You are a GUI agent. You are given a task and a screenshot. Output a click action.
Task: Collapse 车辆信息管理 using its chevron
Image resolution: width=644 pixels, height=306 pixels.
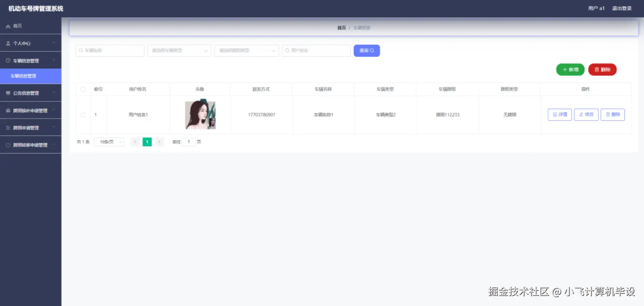[x=54, y=60]
